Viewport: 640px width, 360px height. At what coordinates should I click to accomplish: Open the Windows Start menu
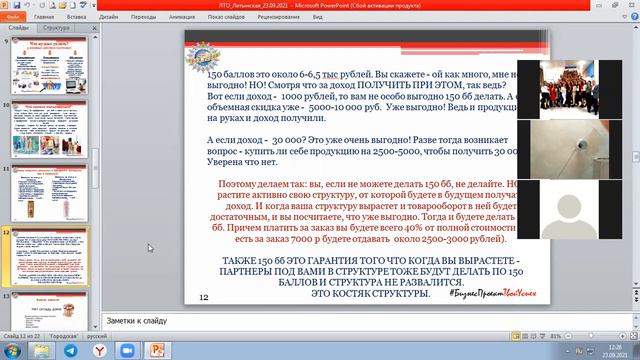click(12, 351)
